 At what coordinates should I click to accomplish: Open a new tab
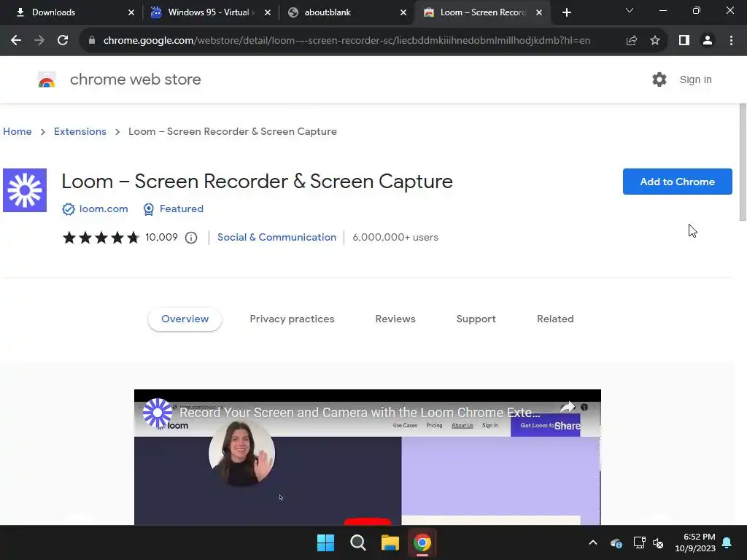coord(566,12)
